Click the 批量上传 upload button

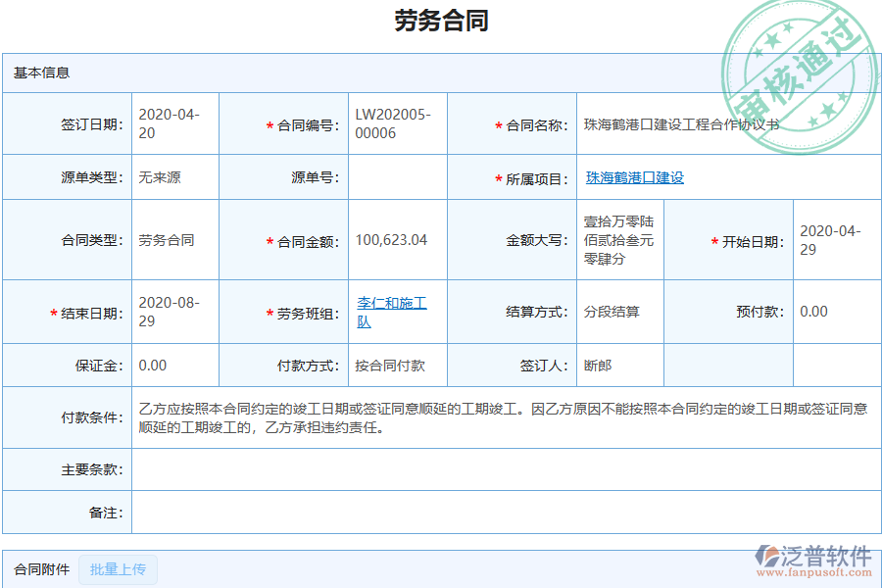[x=118, y=569]
